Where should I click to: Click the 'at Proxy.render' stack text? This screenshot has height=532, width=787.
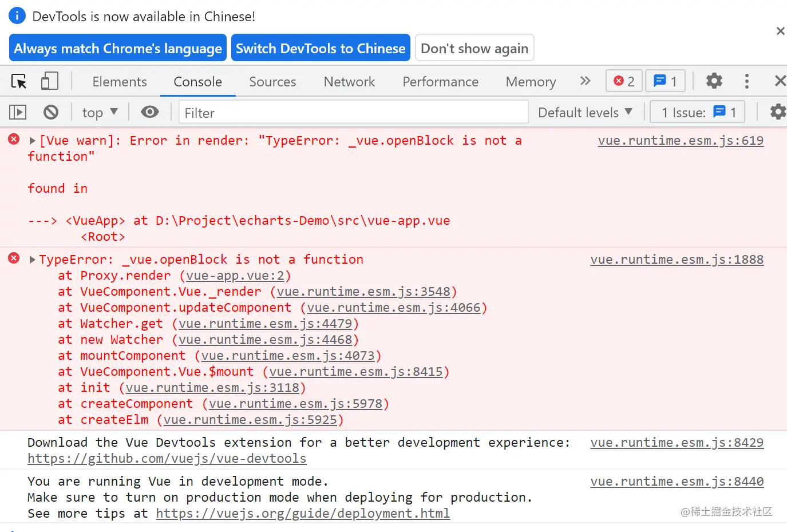114,276
